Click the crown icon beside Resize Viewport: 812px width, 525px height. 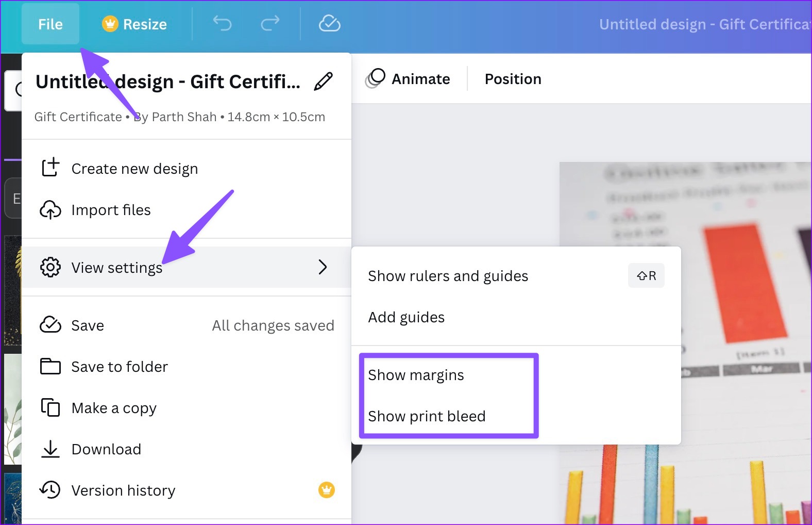110,24
